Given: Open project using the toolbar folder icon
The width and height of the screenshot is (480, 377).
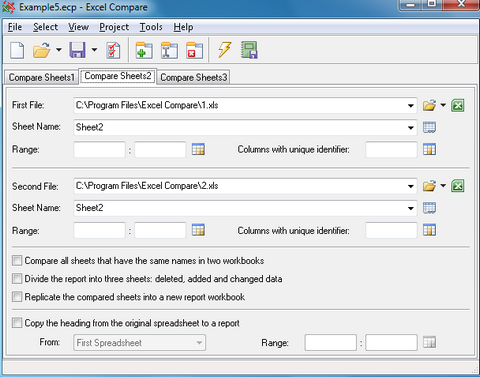Looking at the screenshot, I should pyautogui.click(x=41, y=50).
